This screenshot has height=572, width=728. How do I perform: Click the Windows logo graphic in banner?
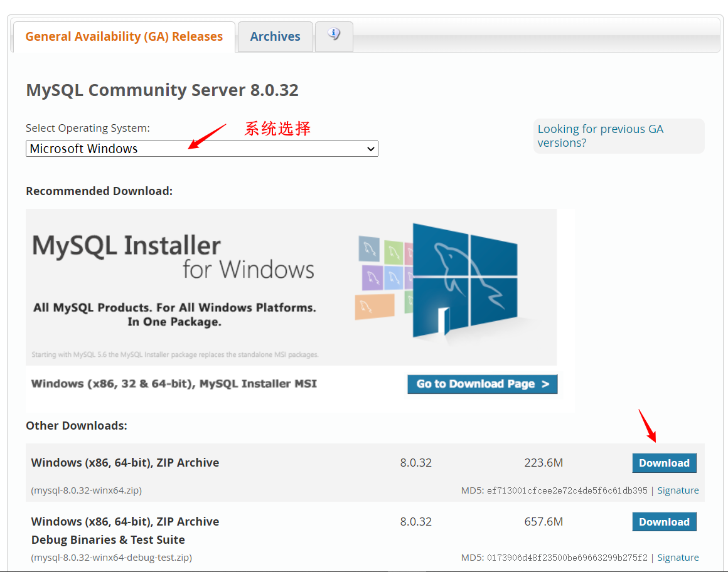[464, 280]
